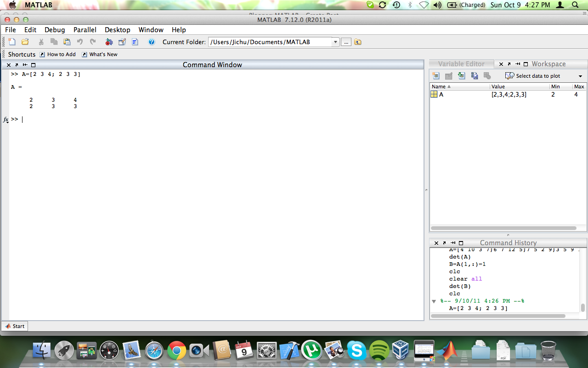Open Simulink from the toolbar

110,42
